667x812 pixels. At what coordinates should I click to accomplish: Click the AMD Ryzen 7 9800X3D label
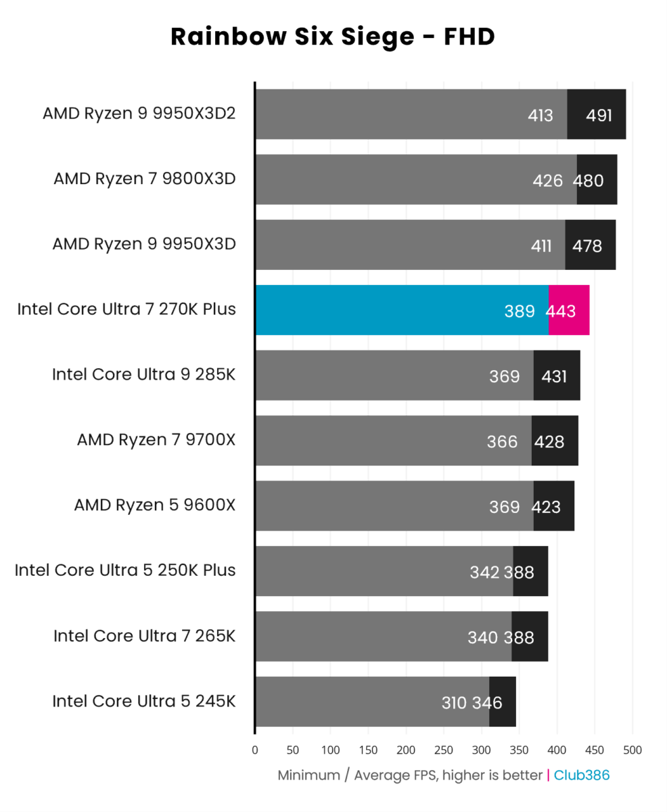click(x=145, y=179)
